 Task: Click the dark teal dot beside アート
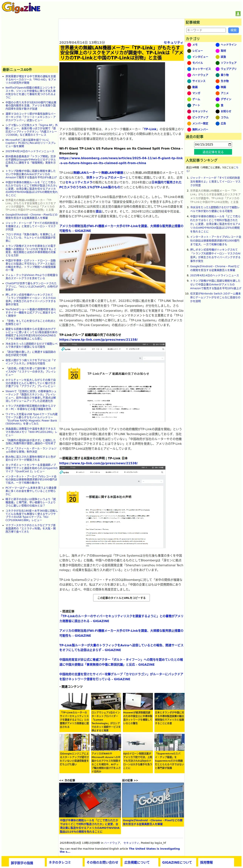(189, 105)
